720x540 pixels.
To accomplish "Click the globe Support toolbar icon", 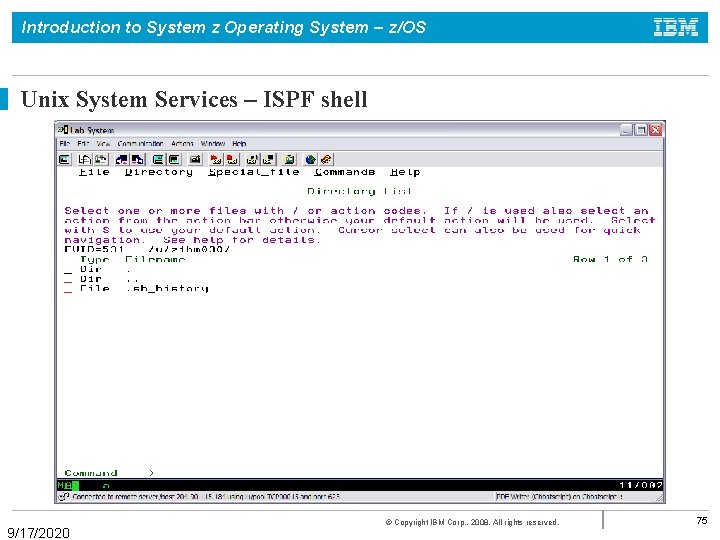I will [311, 159].
